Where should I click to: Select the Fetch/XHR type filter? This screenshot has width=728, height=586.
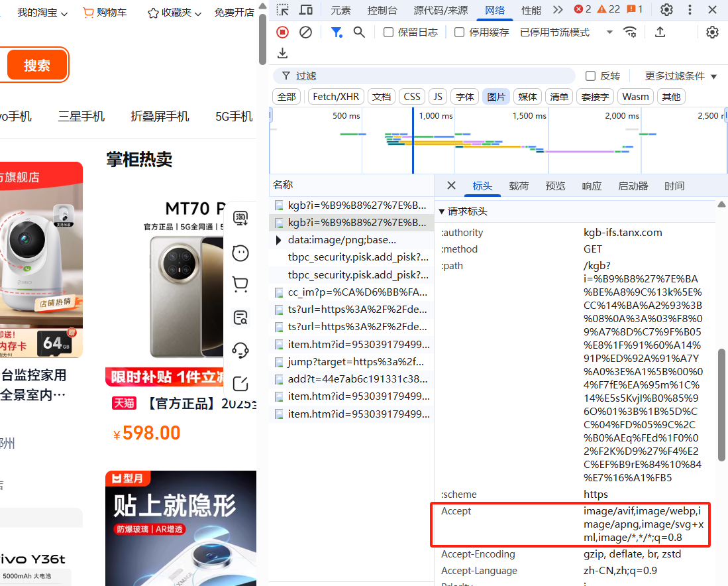[336, 97]
